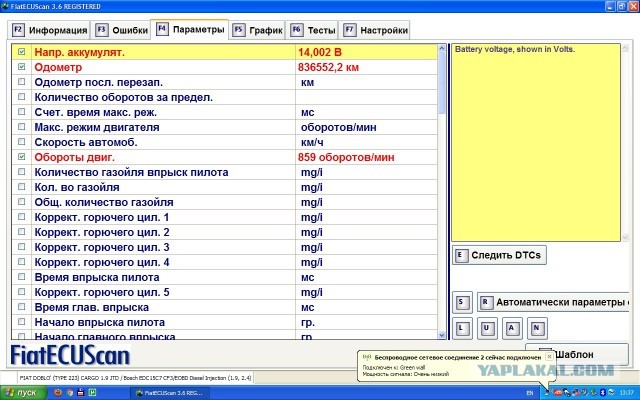Select the 14,002 В battery voltage value
The image size is (640, 400).
click(x=320, y=52)
